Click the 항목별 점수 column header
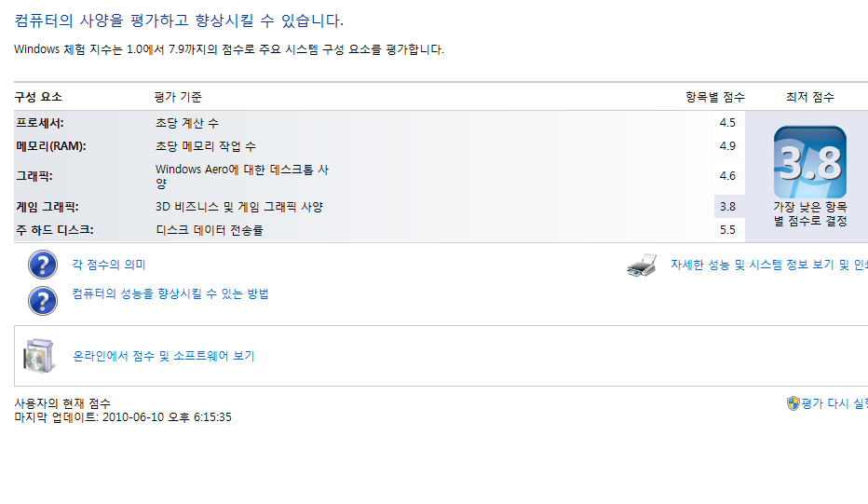This screenshot has height=504, width=868. coord(715,97)
